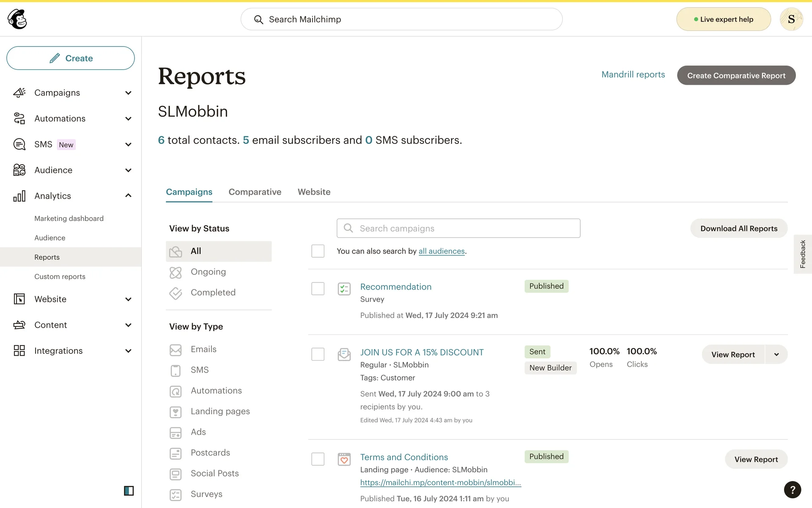Click the Landing pages filter icon
812x508 pixels.
176,411
